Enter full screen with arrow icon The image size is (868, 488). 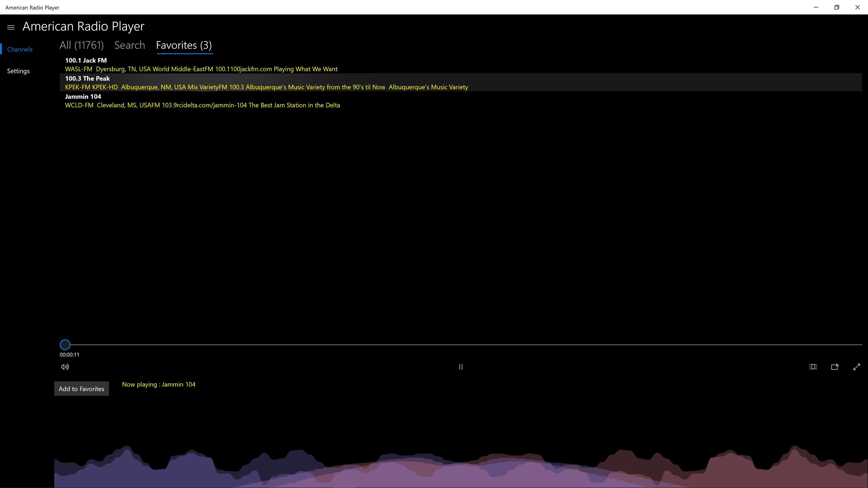point(856,367)
